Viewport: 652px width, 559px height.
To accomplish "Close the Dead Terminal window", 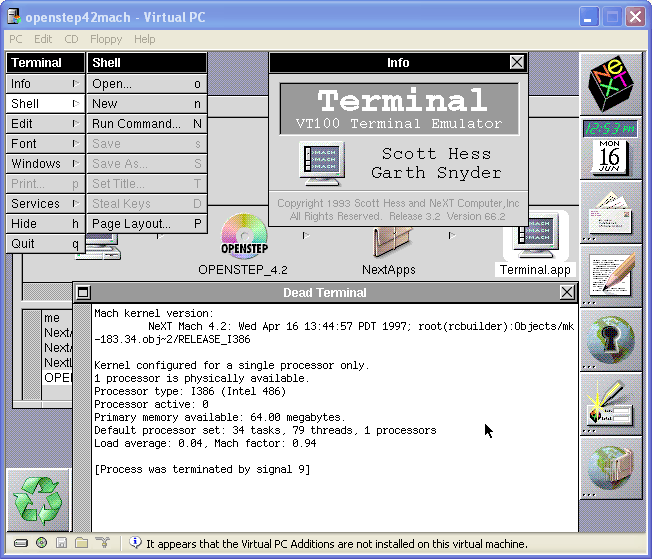I will [x=567, y=292].
